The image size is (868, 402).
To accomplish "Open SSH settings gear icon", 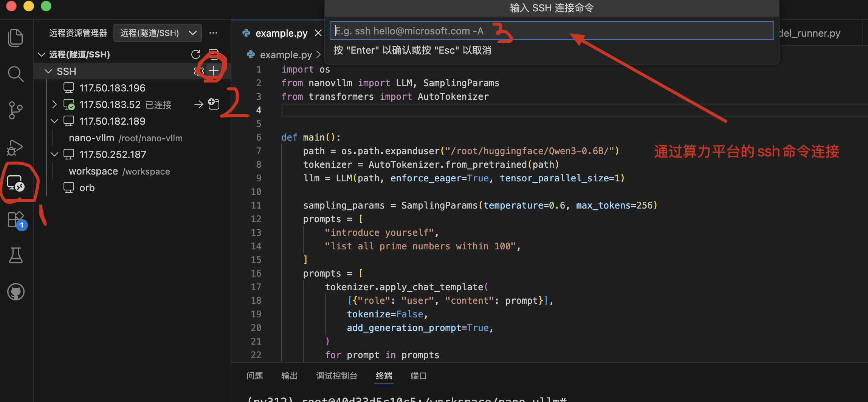I will tap(198, 71).
